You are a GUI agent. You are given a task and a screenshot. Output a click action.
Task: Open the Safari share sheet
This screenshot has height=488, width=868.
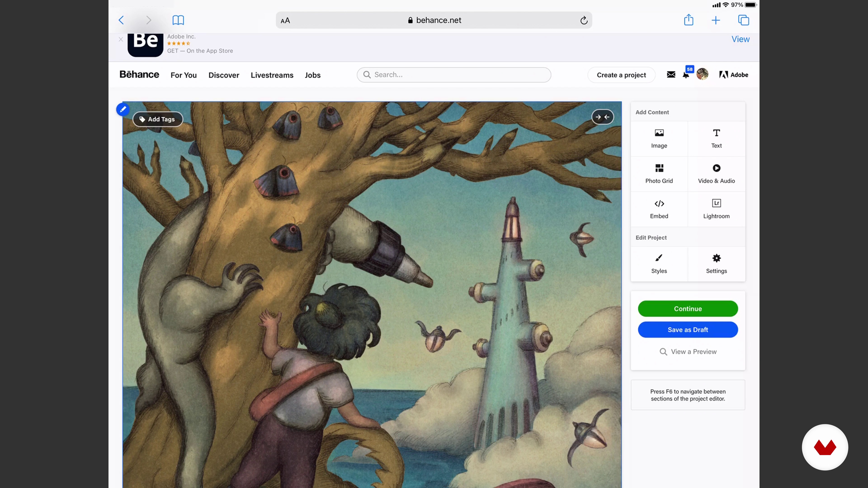click(689, 20)
